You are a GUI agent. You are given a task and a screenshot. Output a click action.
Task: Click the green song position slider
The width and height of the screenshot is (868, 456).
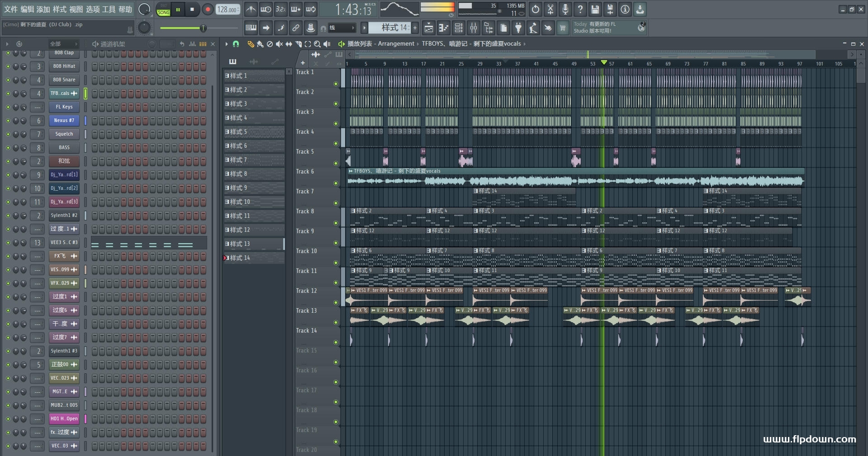(x=203, y=28)
